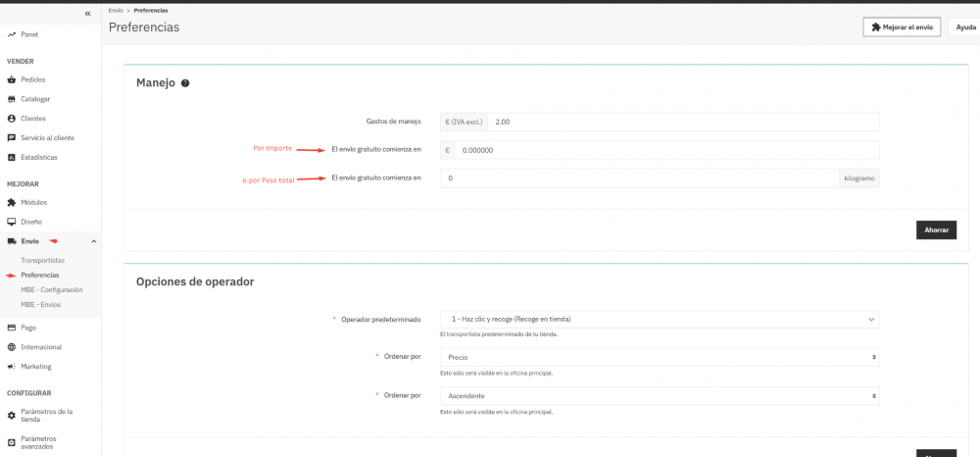980x457 pixels.
Task: Click the Envío truck icon
Action: (x=11, y=241)
